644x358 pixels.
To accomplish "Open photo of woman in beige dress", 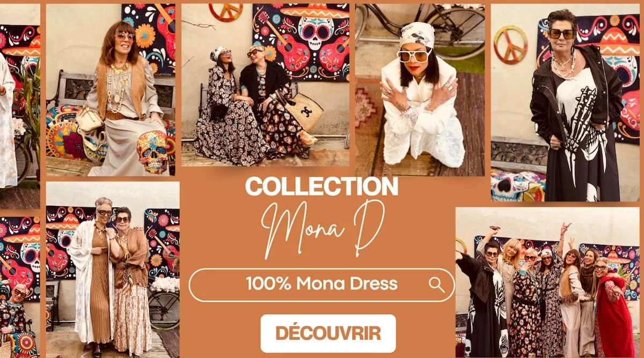I will pos(111,90).
